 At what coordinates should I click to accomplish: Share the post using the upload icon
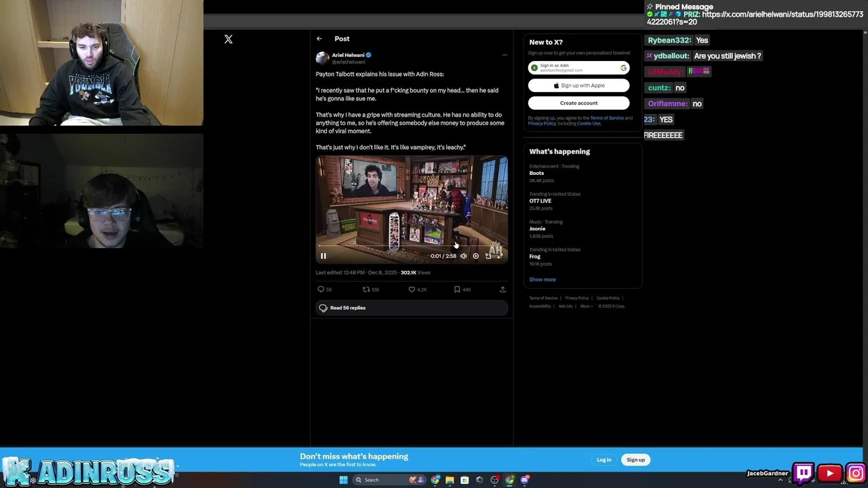coord(502,289)
